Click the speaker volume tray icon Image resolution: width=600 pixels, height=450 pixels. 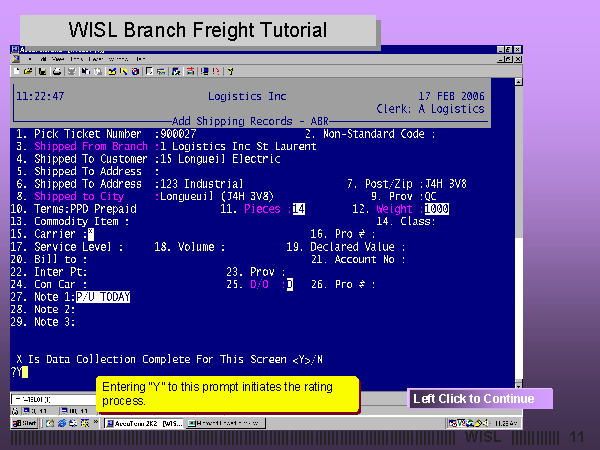(486, 423)
